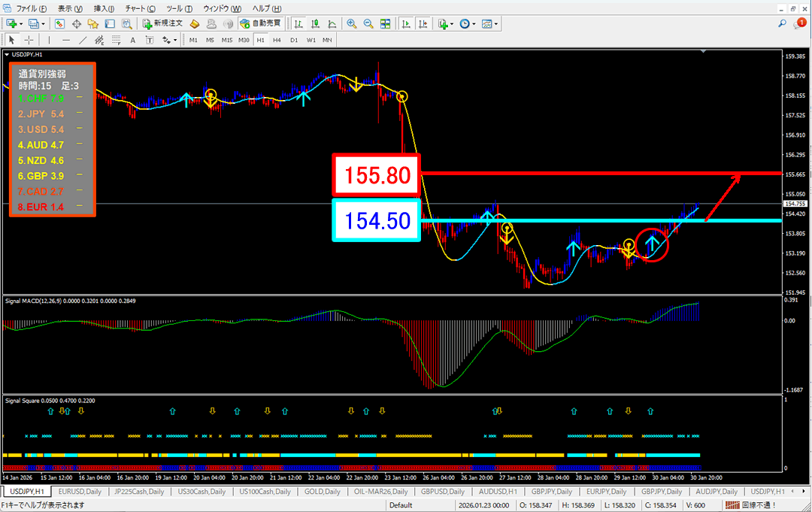Click the notification bell with badge
This screenshot has width=812, height=512.
[800, 24]
